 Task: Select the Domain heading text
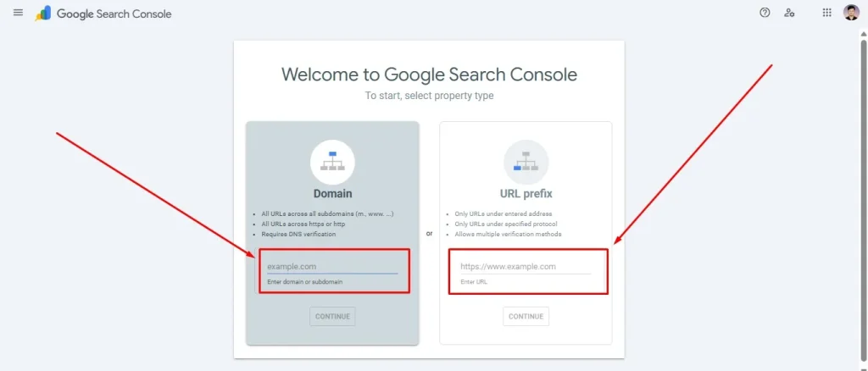coord(332,195)
